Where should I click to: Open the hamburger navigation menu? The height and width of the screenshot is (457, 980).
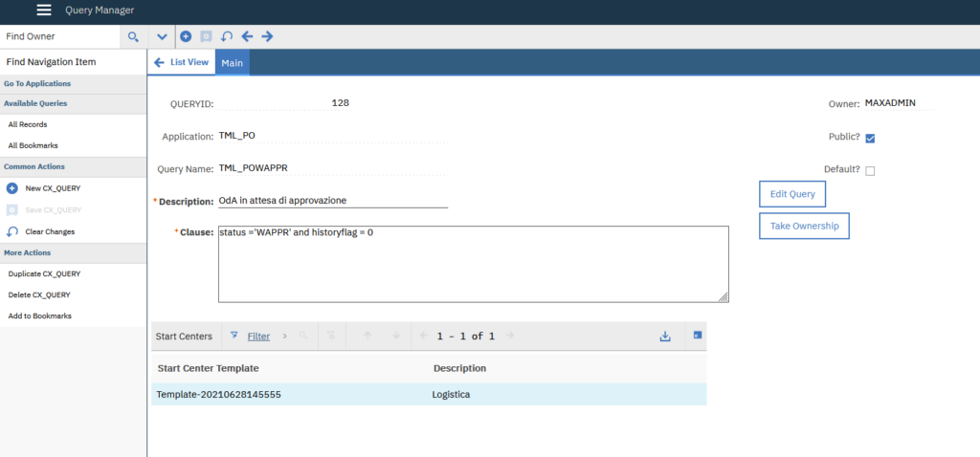coord(44,11)
